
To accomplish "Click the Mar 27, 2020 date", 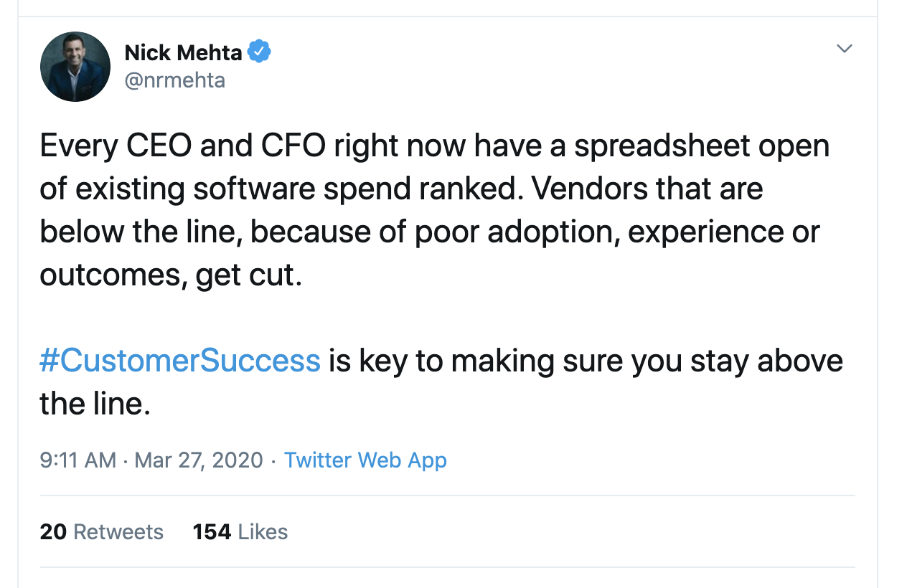I will [199, 460].
